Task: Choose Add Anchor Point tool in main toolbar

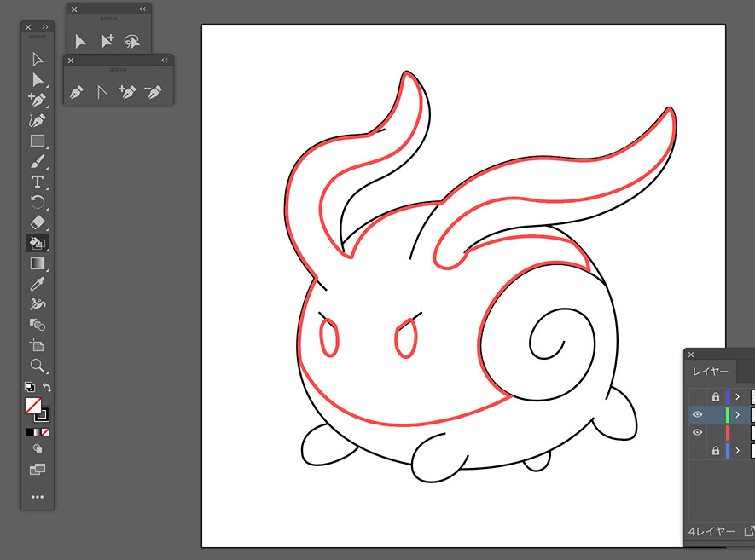Action: (38, 100)
